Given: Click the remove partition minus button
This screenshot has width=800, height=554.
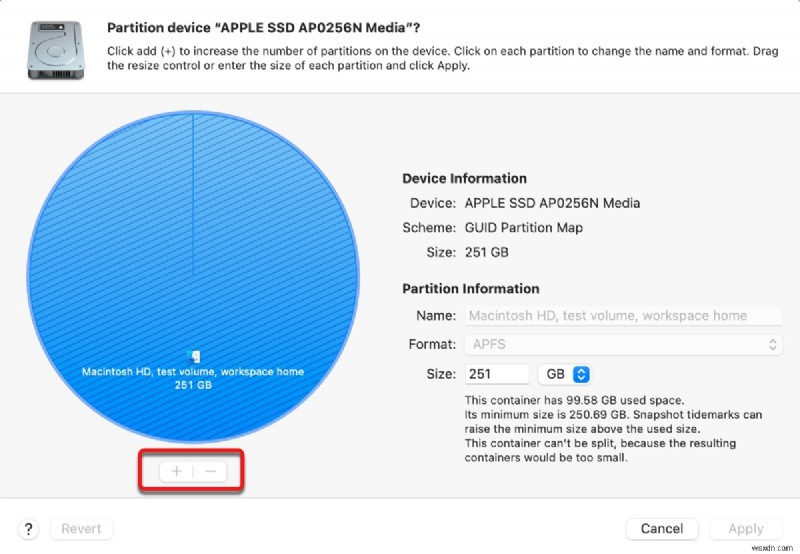Looking at the screenshot, I should pyautogui.click(x=210, y=470).
